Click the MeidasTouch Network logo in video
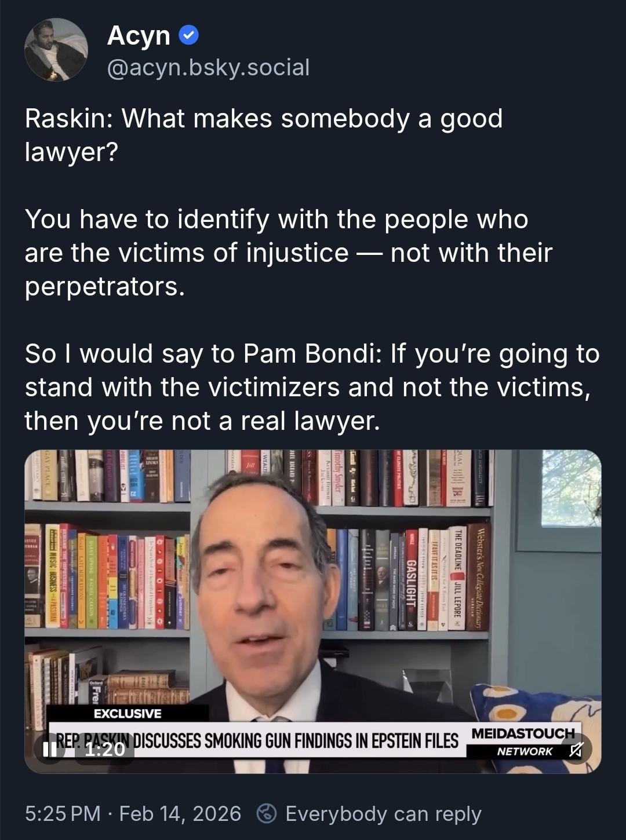Image resolution: width=626 pixels, height=840 pixels. click(x=523, y=742)
